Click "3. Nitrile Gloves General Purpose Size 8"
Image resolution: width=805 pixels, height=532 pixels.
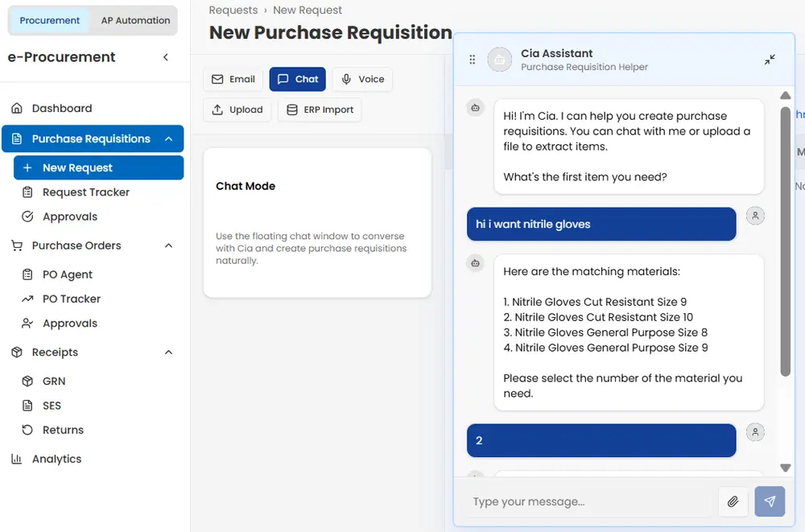pos(605,332)
